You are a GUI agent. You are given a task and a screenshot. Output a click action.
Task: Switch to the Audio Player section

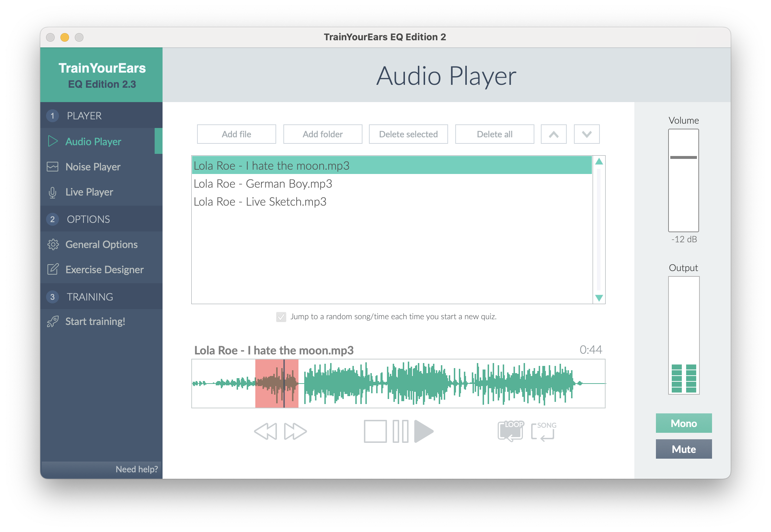point(93,141)
